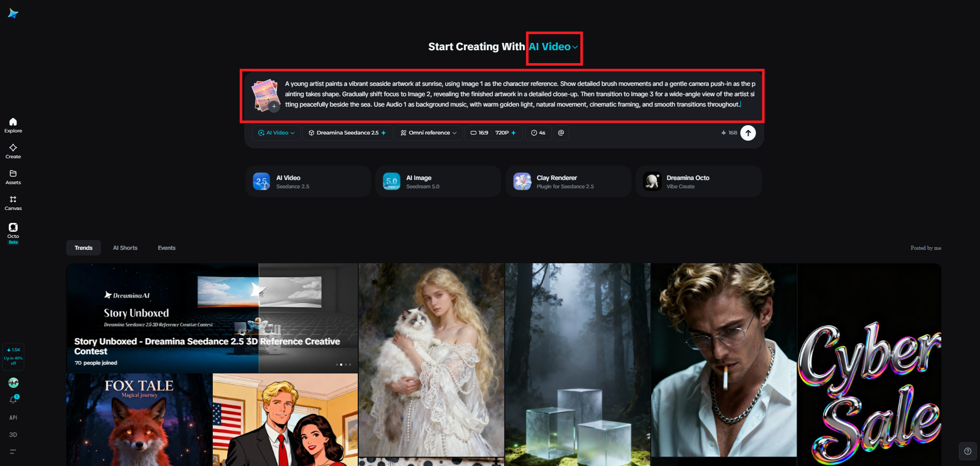The width and height of the screenshot is (980, 466).
Task: Click the help question mark icon
Action: click(968, 451)
